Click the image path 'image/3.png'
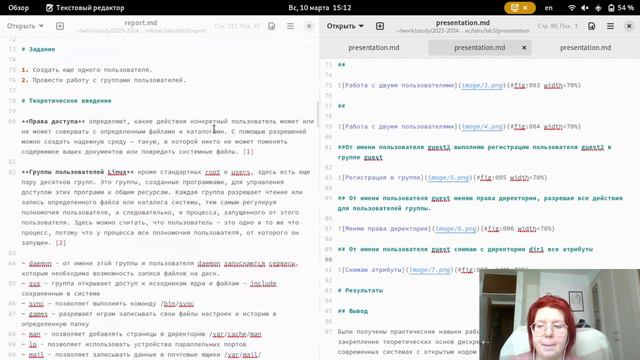The height and width of the screenshot is (360, 640). click(482, 85)
